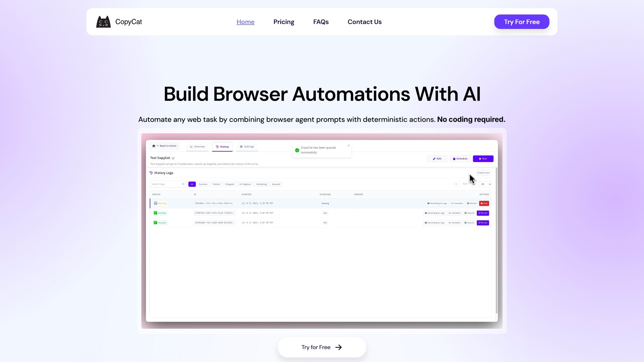This screenshot has height=362, width=644.
Task: Click the home icon next to Back to Home
Action: 154,146
